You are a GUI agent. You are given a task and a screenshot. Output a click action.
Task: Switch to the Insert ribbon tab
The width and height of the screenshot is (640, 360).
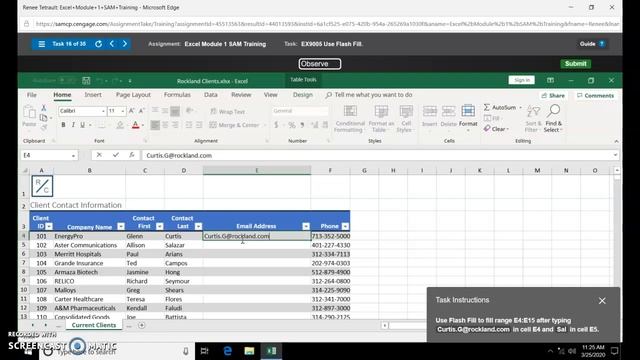click(93, 95)
